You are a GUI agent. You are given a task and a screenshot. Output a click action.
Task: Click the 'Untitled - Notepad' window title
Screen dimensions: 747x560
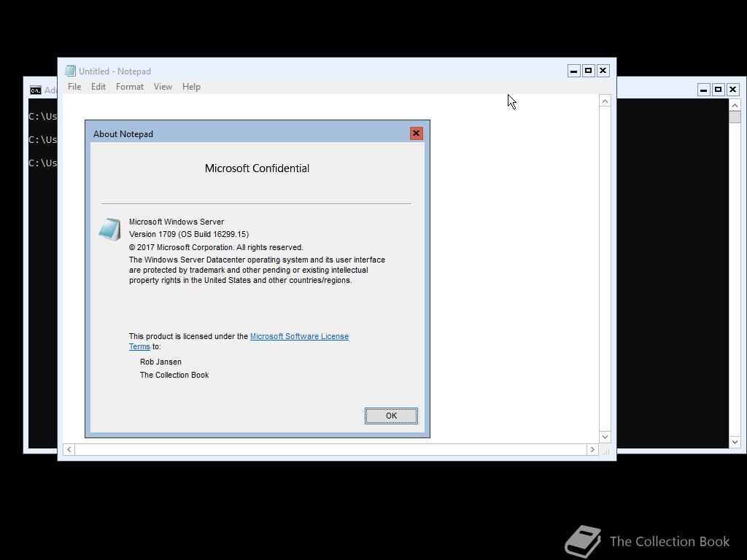pos(115,71)
